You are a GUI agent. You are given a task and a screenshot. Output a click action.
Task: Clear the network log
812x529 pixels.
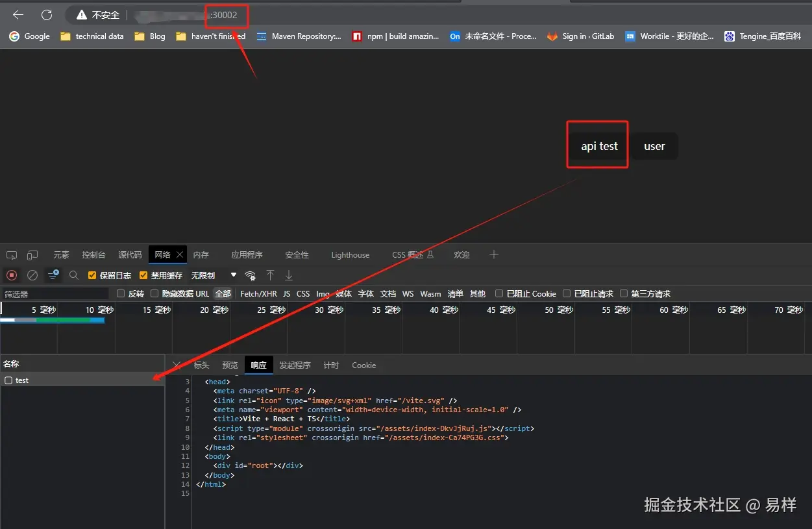32,275
